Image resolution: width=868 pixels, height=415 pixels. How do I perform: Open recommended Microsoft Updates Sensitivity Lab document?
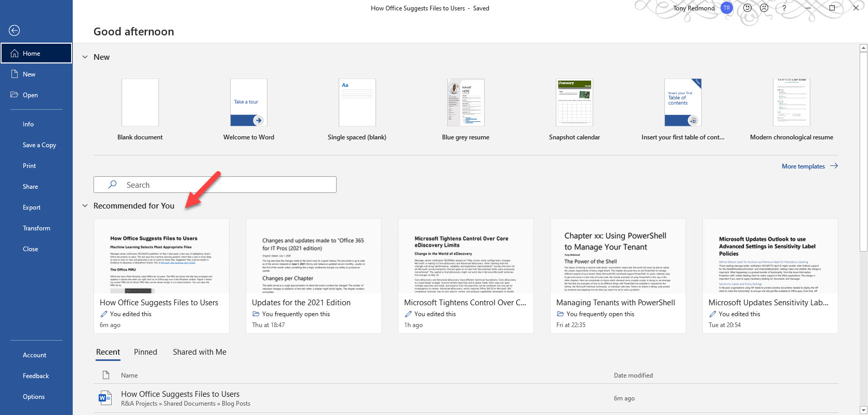[x=770, y=276]
